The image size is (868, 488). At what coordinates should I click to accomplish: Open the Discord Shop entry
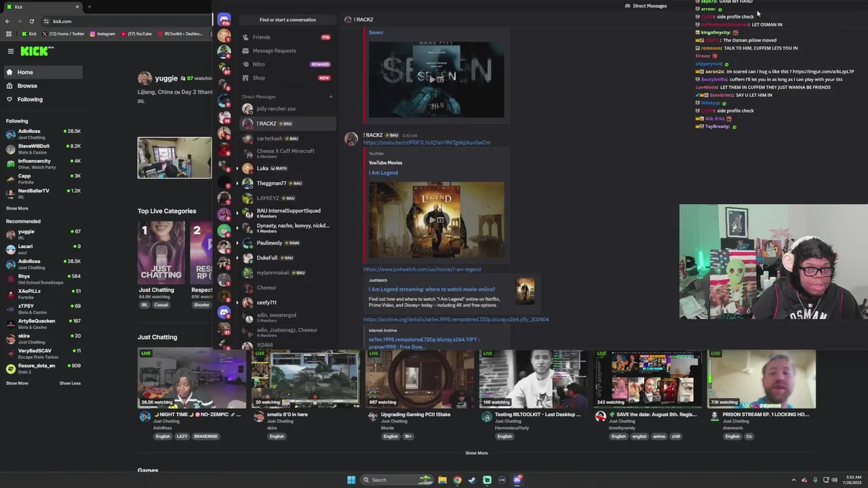pyautogui.click(x=288, y=78)
